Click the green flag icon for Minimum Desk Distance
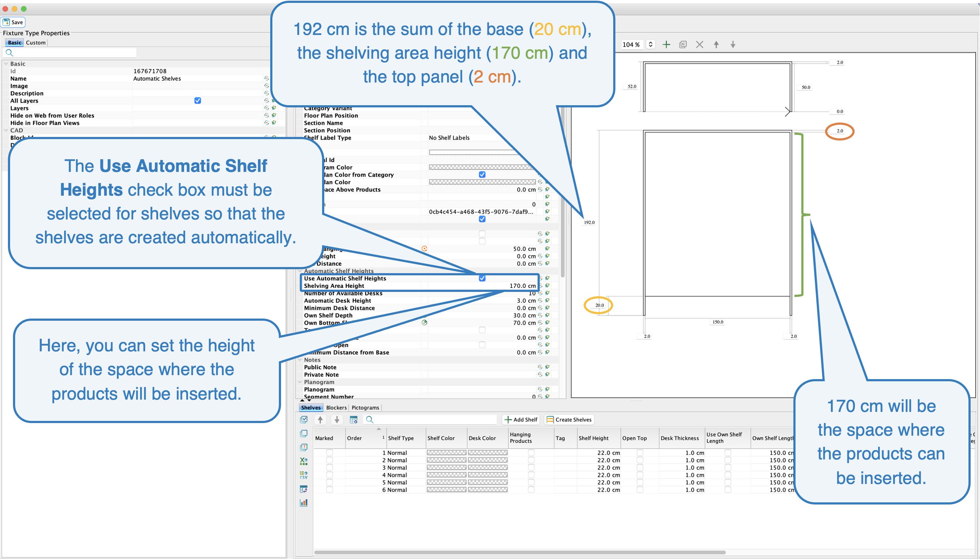This screenshot has height=560, width=980. pyautogui.click(x=548, y=308)
